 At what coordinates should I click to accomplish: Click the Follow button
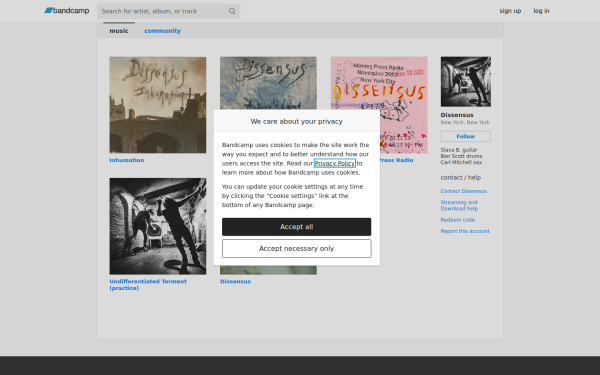click(x=465, y=136)
